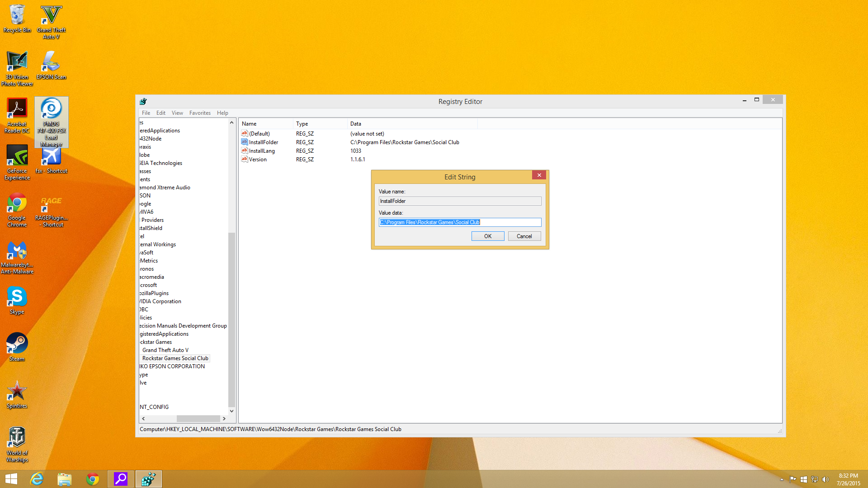868x488 pixels.
Task: Open the Edit menu in Registry Editor
Action: pyautogui.click(x=160, y=113)
